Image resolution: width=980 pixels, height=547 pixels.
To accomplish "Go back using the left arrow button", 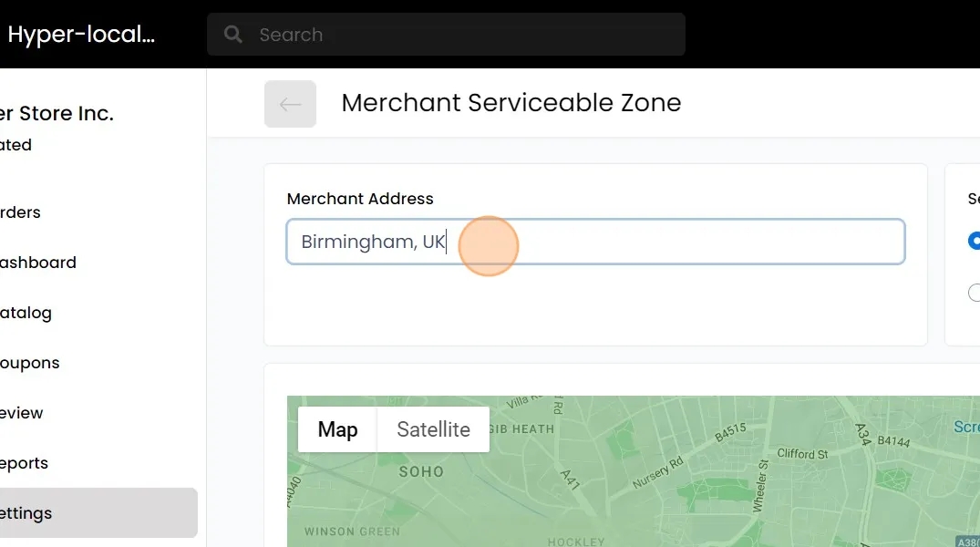I will [290, 104].
